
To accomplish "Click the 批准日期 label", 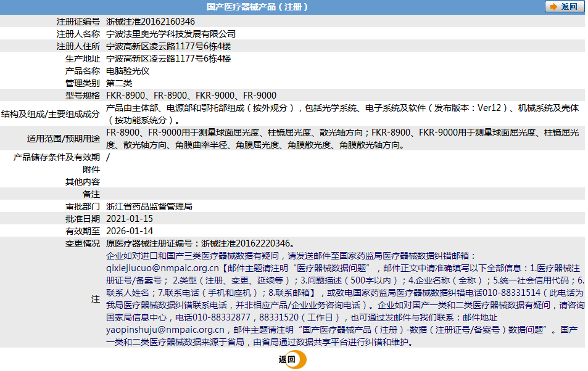I will point(83,219).
